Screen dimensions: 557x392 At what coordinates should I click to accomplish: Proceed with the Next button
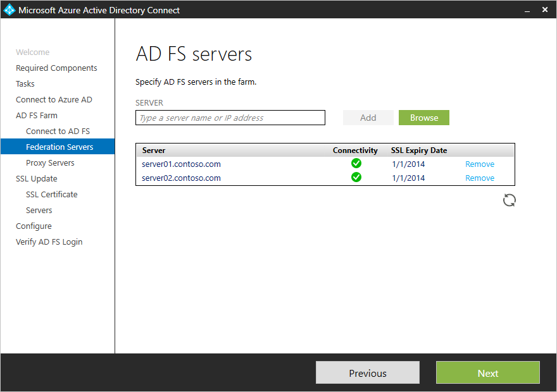coord(487,372)
